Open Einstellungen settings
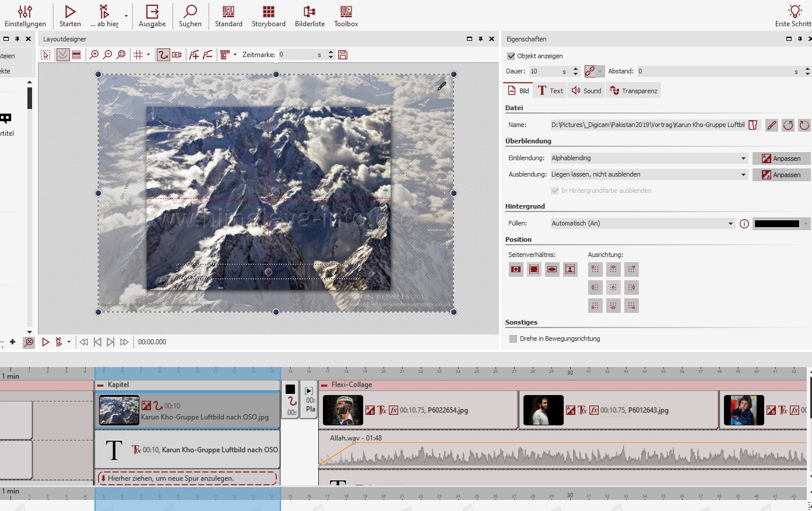The height and width of the screenshot is (511, 812). (x=25, y=16)
